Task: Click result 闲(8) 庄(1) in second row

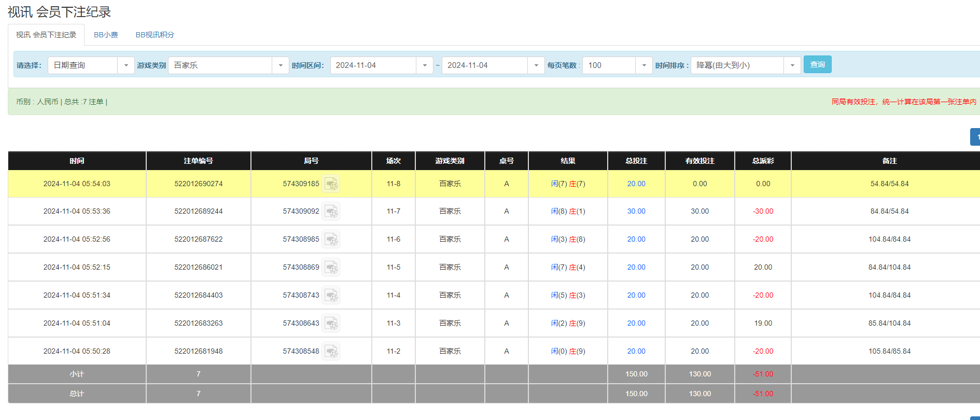Action: point(568,211)
